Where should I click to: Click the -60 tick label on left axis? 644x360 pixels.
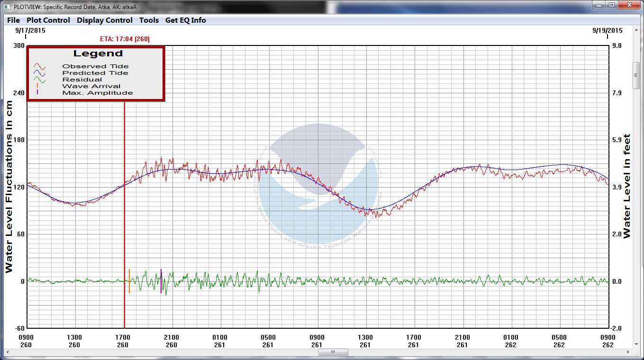tap(19, 328)
